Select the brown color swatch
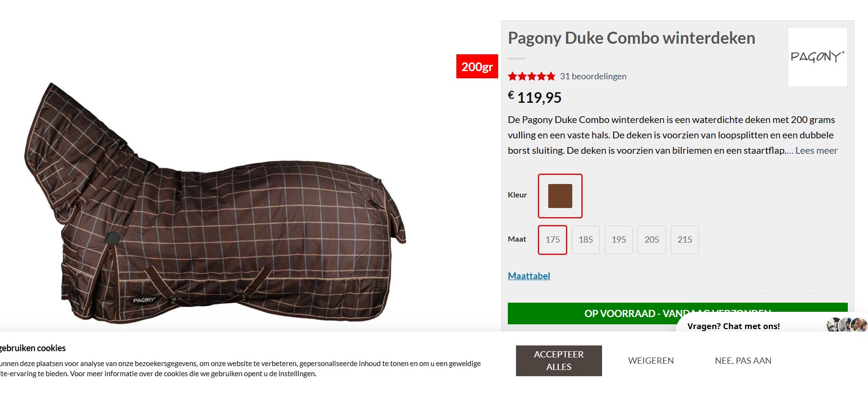This screenshot has height=393, width=868. [560, 196]
